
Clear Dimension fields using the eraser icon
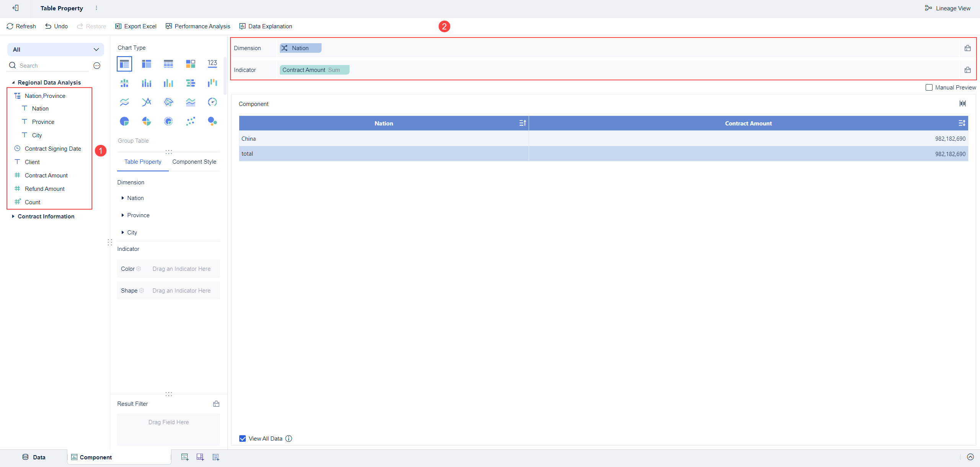coord(967,48)
